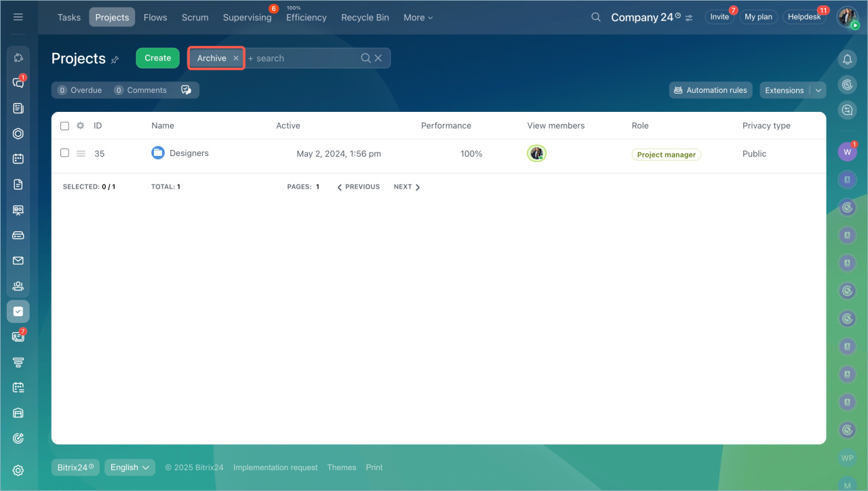The height and width of the screenshot is (491, 868).
Task: Open the English language dropdown
Action: coord(130,467)
